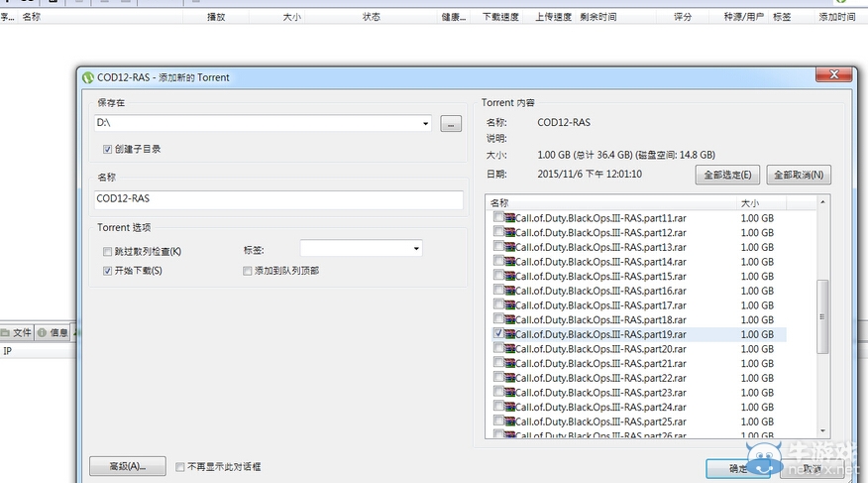Close the 添加新的 Torrent dialog
The height and width of the screenshot is (483, 868).
pyautogui.click(x=833, y=74)
